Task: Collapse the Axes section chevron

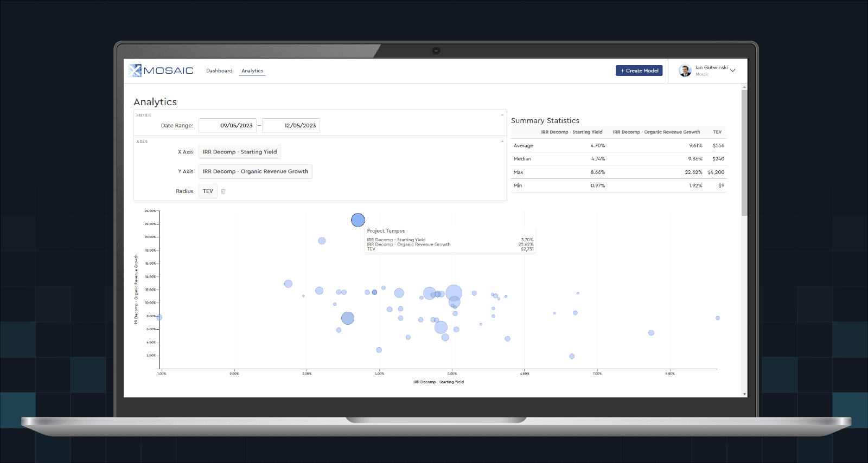Action: coord(502,142)
